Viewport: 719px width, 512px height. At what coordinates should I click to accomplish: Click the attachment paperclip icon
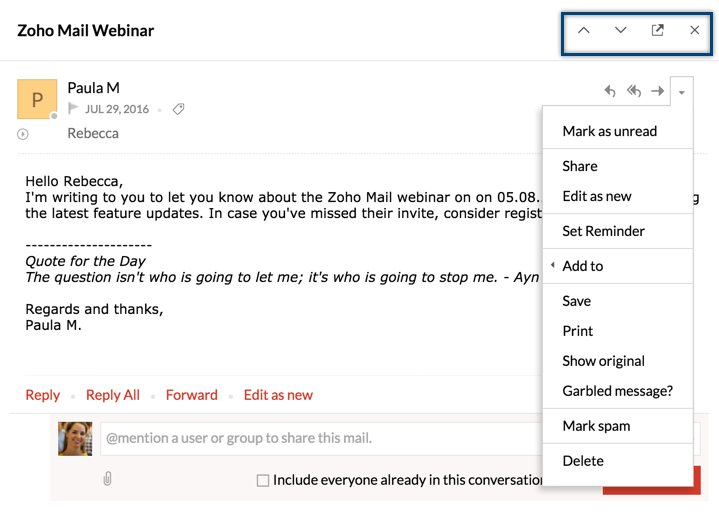click(x=107, y=479)
